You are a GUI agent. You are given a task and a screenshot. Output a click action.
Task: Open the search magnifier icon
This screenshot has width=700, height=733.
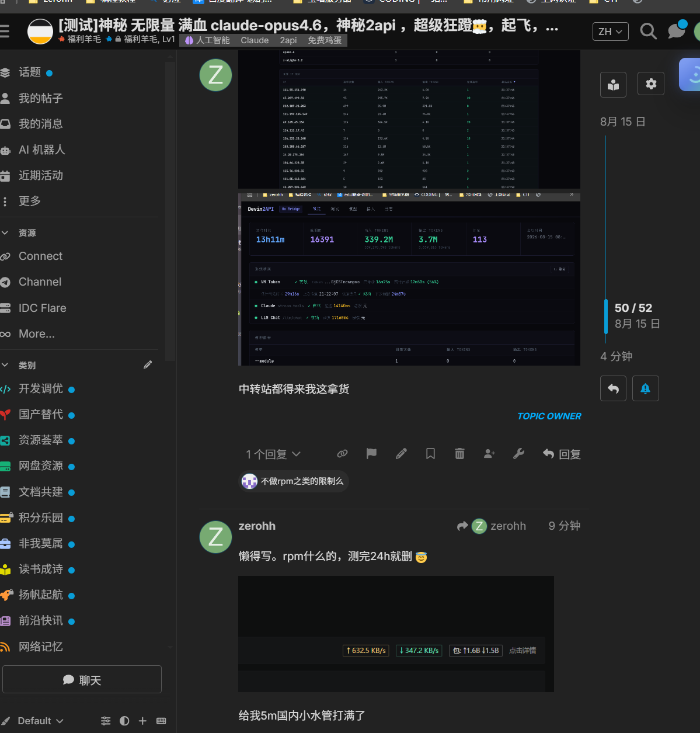648,31
